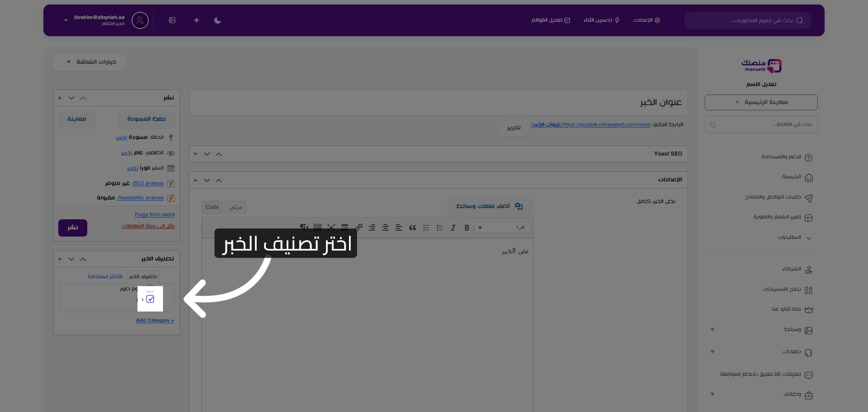Screen dimensions: 868x412
Task: Bold the text with the B icon
Action: click(467, 227)
